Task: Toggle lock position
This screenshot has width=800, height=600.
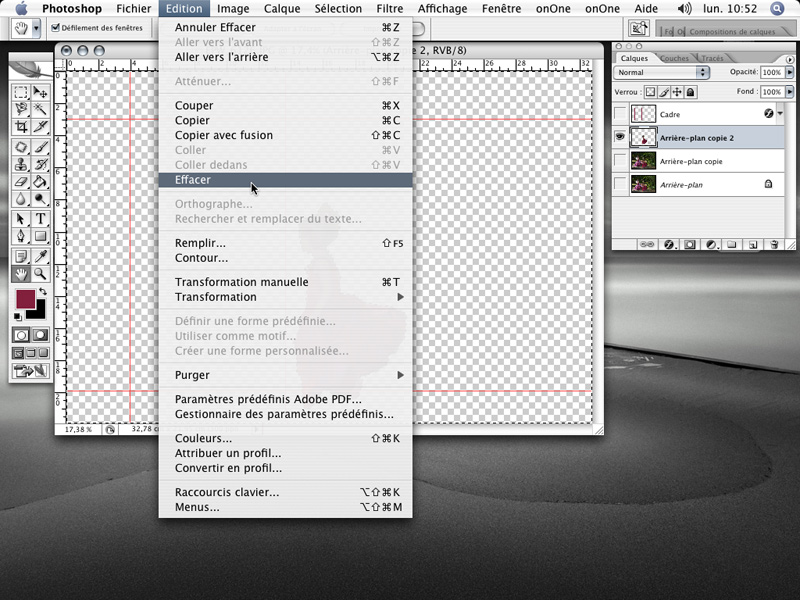Action: click(x=677, y=92)
